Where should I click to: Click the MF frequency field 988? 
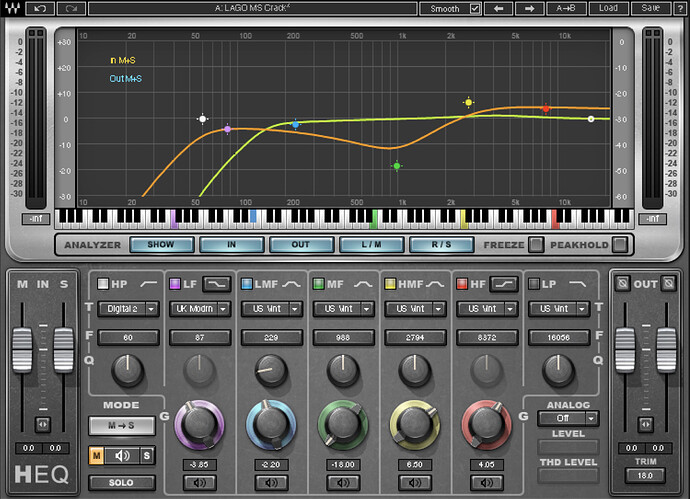[343, 338]
